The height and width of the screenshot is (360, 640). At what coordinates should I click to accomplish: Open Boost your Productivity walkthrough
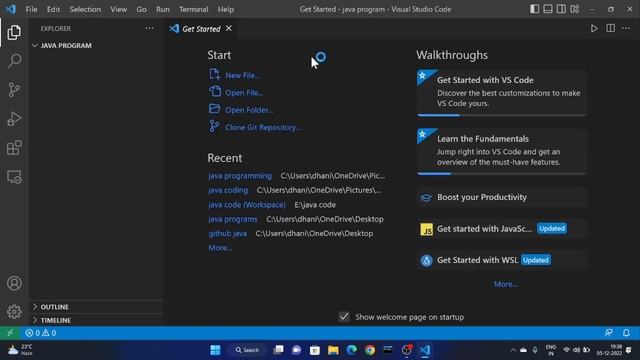(502, 197)
